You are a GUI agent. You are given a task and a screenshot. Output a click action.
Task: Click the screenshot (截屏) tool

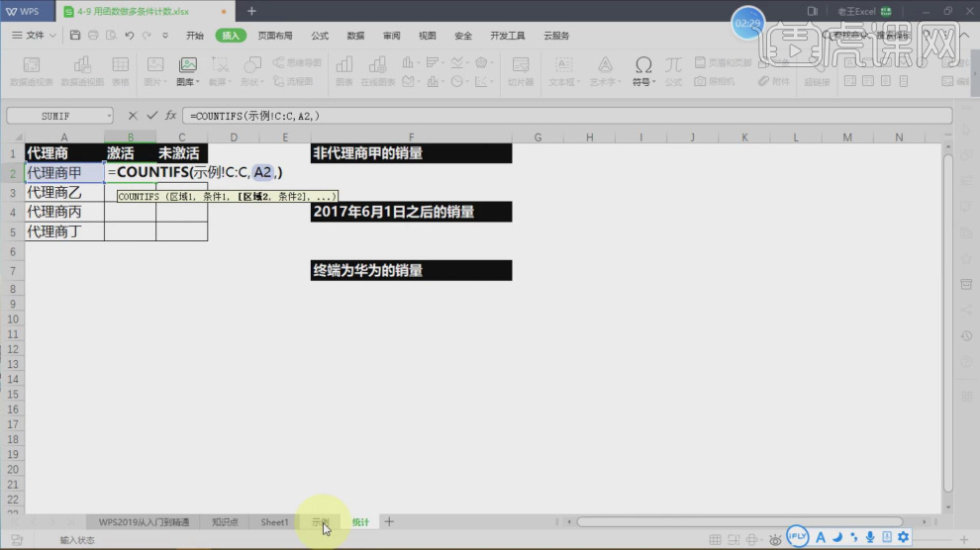pos(220,72)
